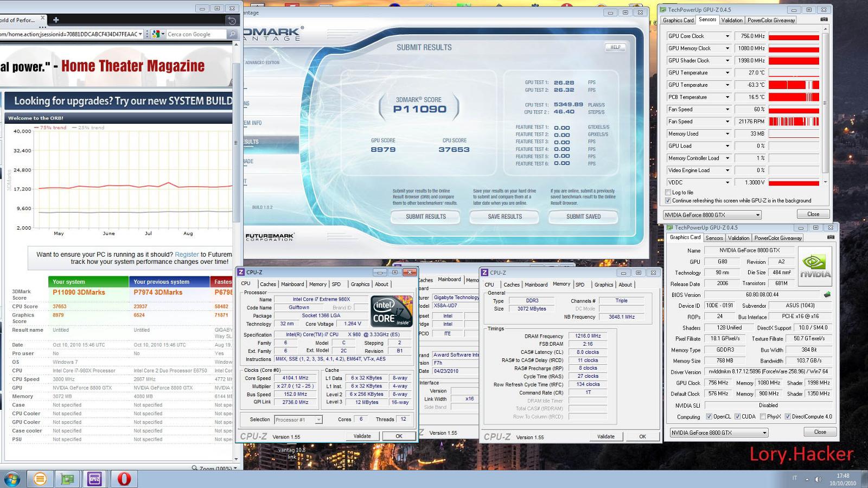Expand the GPU Core Clock sensor dropdown
Screen dimensions: 868x488
[727, 36]
